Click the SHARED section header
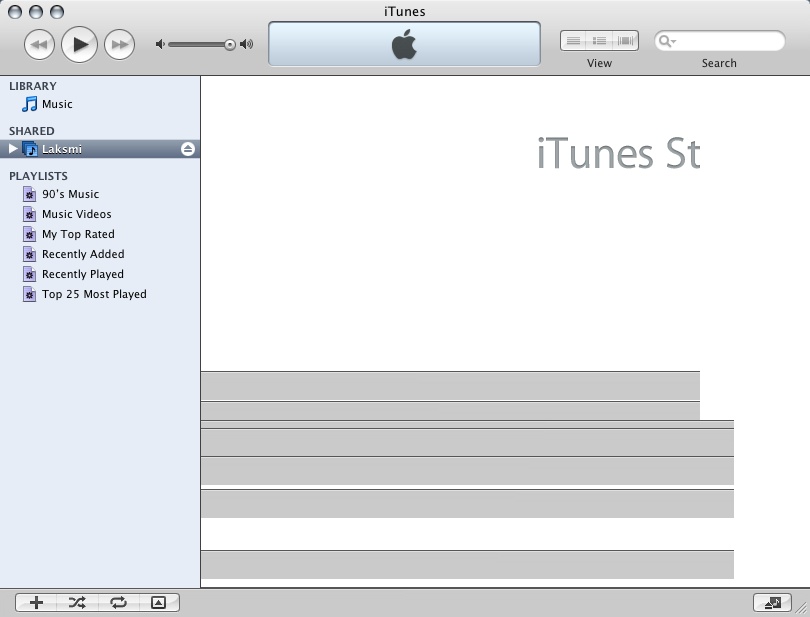Viewport: 810px width, 617px height. [32, 131]
